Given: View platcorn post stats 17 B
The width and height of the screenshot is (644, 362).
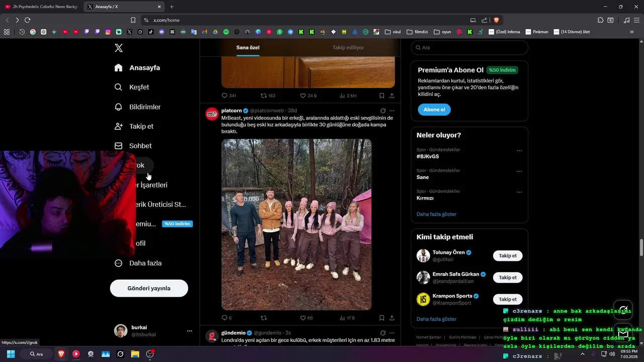Looking at the screenshot, I should point(347,318).
